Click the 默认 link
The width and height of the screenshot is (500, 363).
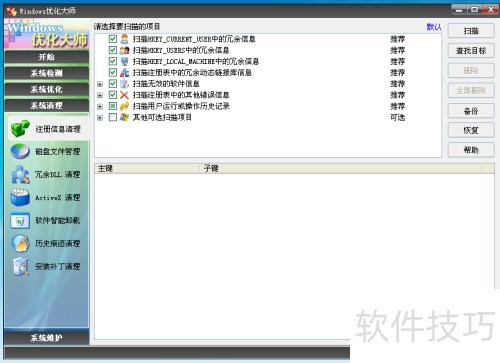click(434, 27)
